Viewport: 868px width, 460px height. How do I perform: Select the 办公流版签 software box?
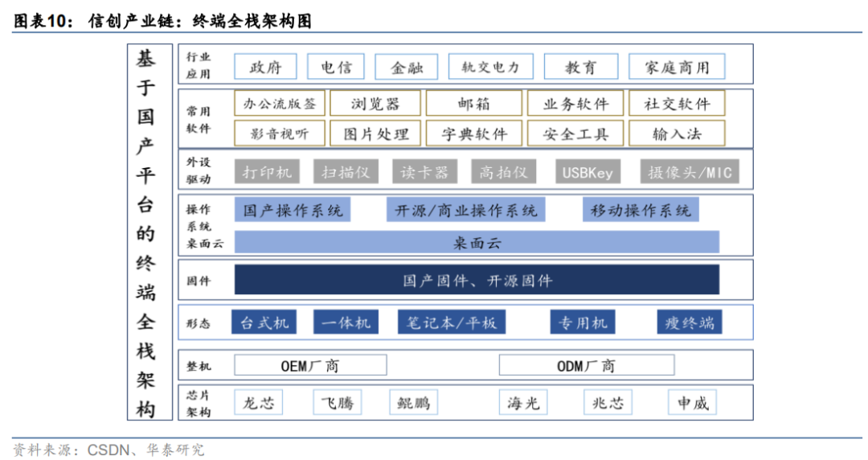pyautogui.click(x=280, y=104)
